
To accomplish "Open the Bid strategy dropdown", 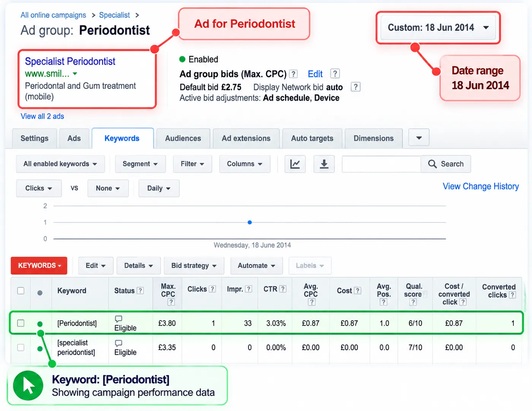I will click(x=194, y=266).
